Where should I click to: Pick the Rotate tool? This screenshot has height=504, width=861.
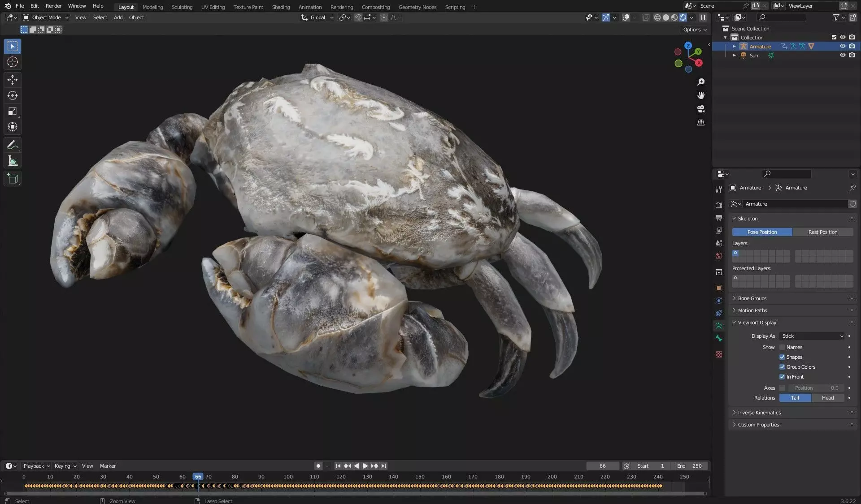[13, 95]
